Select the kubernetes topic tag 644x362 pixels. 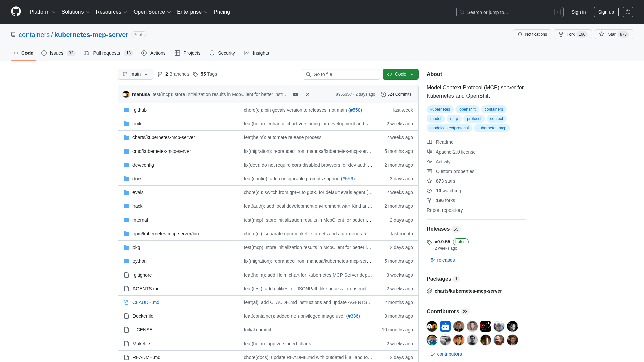pos(440,109)
